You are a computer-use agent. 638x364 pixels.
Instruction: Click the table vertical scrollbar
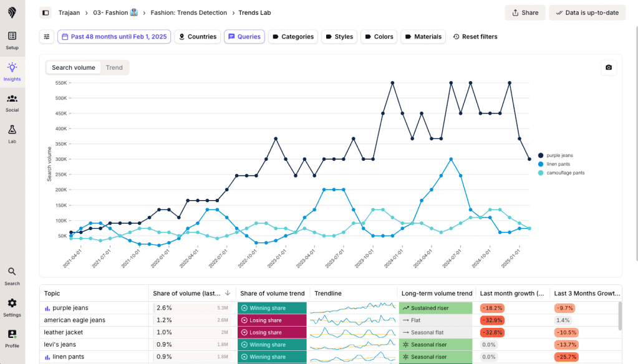click(620, 316)
